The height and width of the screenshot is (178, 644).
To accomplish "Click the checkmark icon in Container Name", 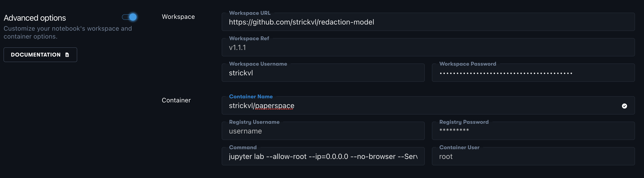I will point(624,106).
